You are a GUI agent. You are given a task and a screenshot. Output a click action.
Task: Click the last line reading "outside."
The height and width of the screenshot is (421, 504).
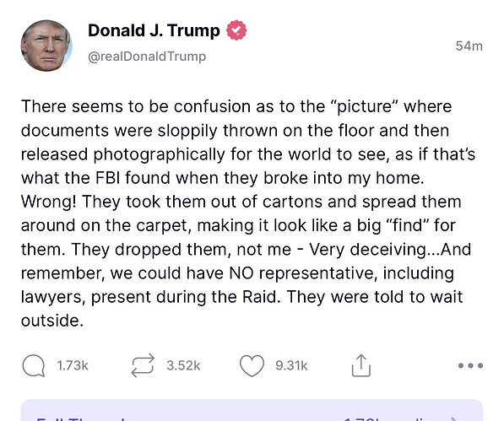click(52, 321)
